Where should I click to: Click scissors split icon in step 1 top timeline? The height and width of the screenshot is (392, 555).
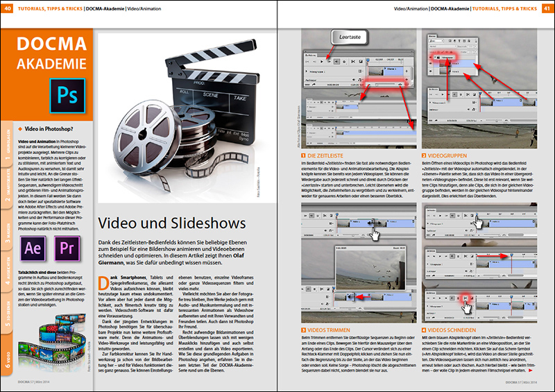tap(353, 62)
